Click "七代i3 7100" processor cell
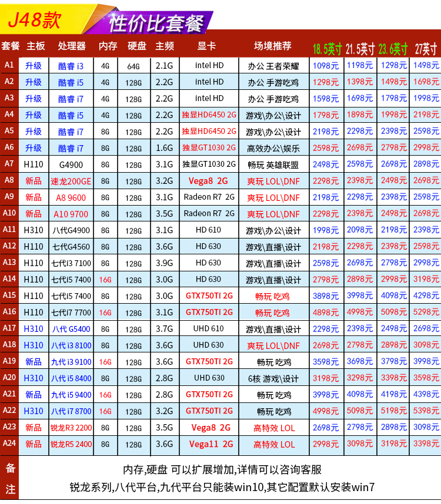Screen dimensions: 441x504 pos(71,263)
